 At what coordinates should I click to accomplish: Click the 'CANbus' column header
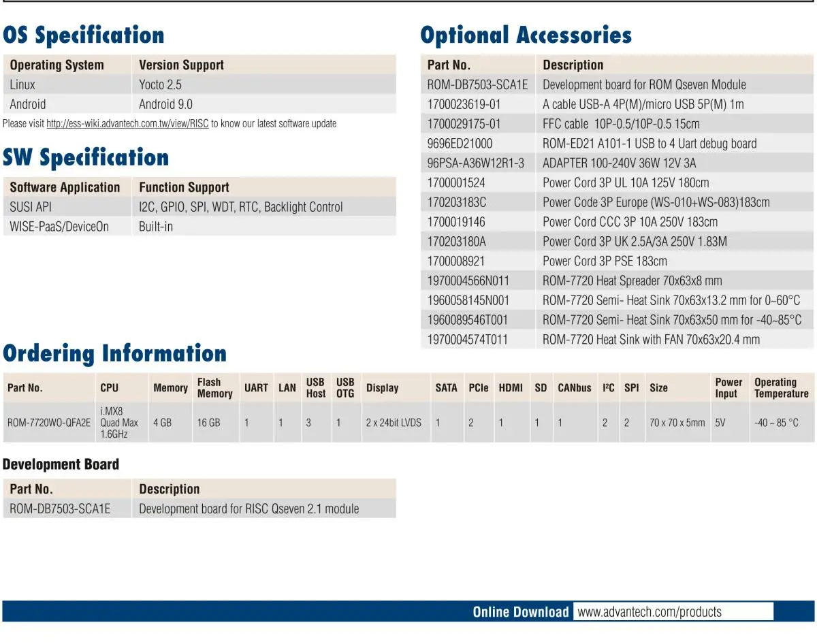coord(574,387)
